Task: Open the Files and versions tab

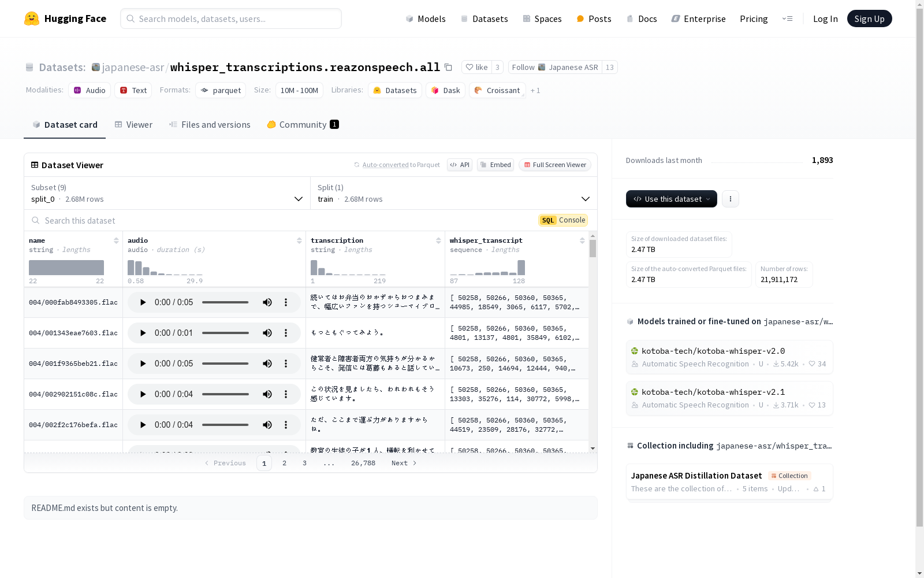Action: pos(210,125)
